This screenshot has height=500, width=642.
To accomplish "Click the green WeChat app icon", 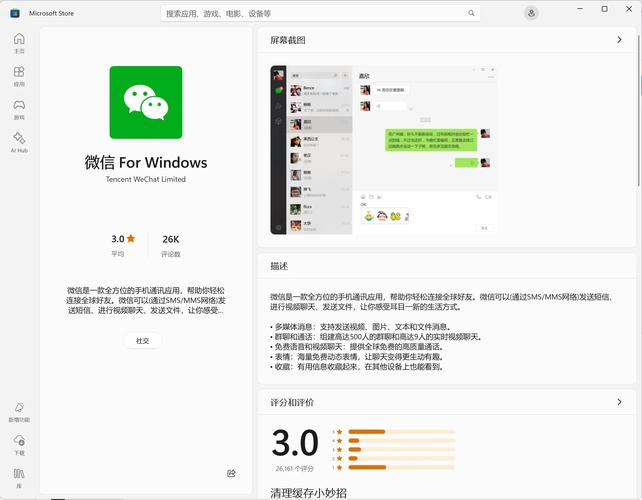I will [146, 102].
